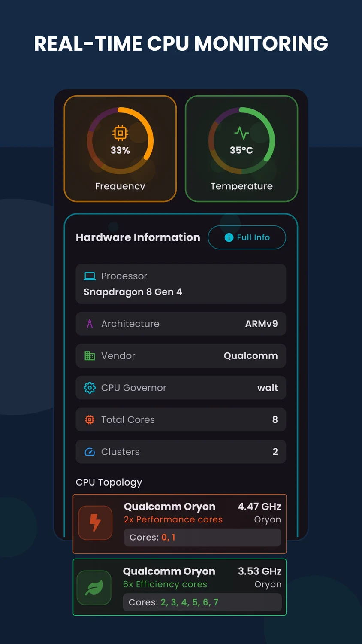
Task: Click the chip icon beside Total Cores
Action: (90, 419)
